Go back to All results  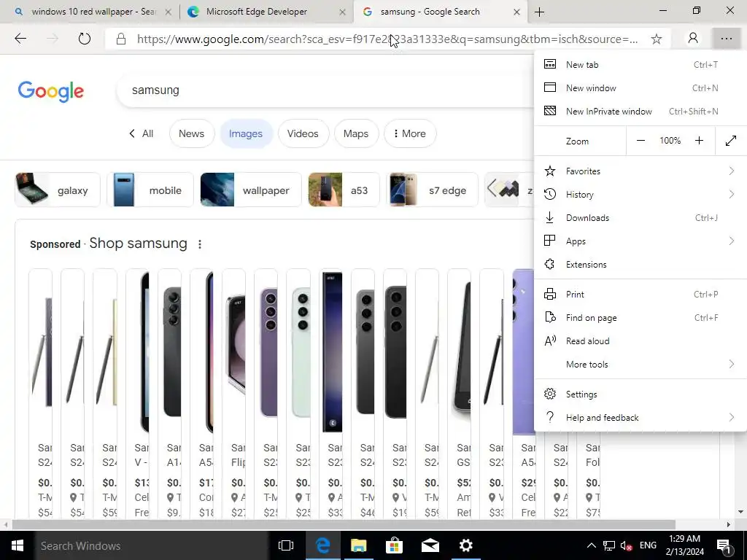(x=142, y=134)
